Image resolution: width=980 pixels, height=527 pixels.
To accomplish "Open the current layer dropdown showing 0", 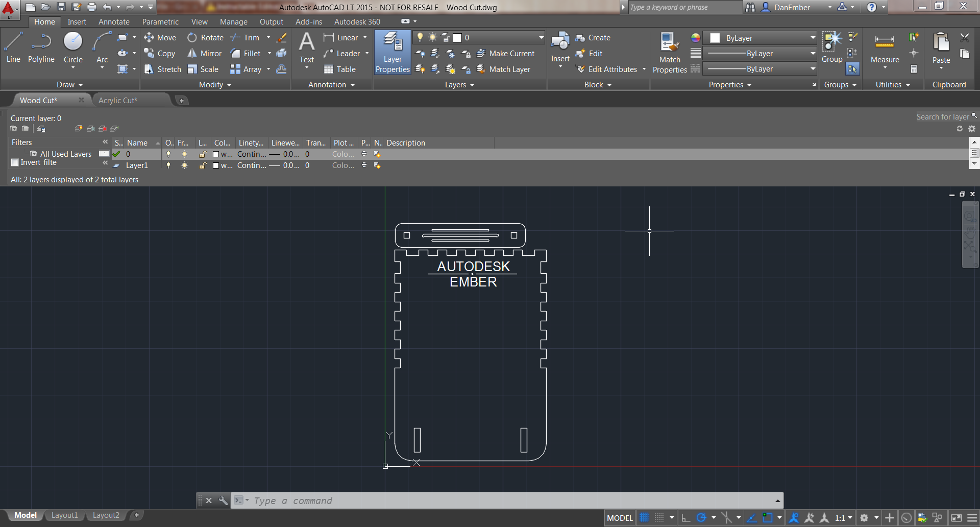I will point(479,37).
